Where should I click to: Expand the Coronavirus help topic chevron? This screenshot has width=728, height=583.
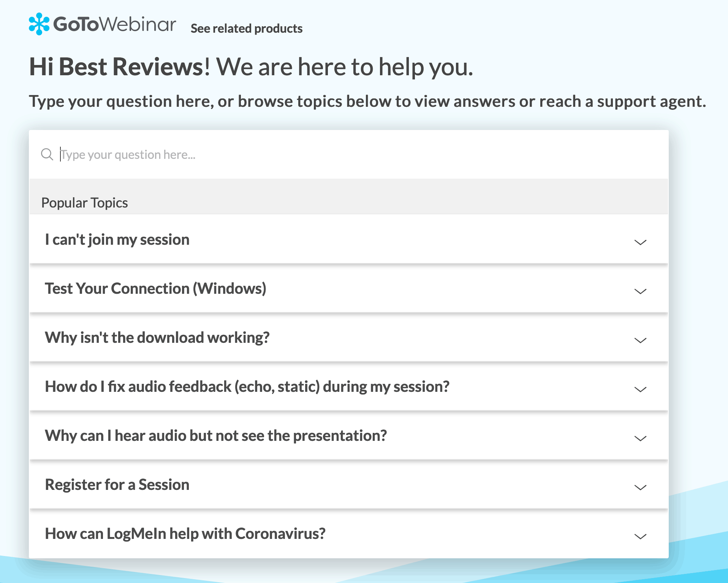point(641,536)
